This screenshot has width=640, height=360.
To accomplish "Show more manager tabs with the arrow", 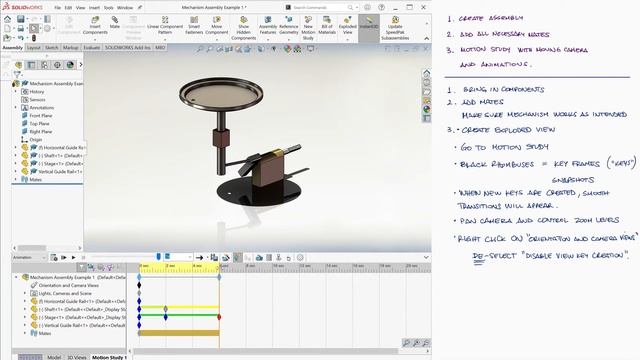I will point(80,64).
